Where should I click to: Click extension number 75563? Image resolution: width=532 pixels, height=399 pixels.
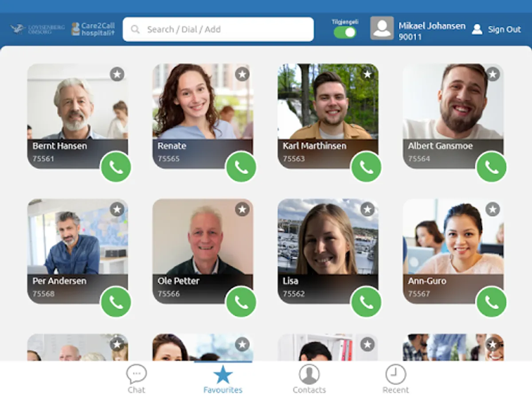pyautogui.click(x=294, y=158)
